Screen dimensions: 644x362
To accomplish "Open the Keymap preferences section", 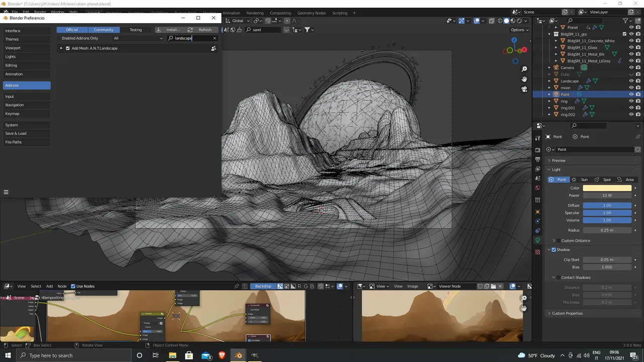I will (27, 114).
